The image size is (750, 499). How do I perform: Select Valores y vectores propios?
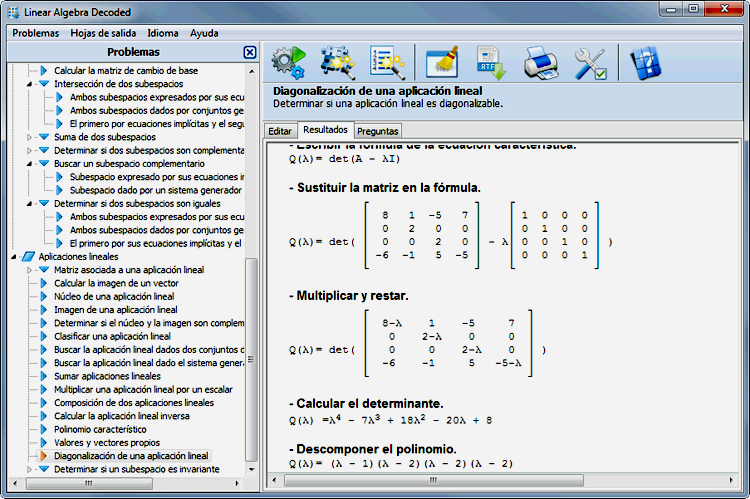click(107, 443)
